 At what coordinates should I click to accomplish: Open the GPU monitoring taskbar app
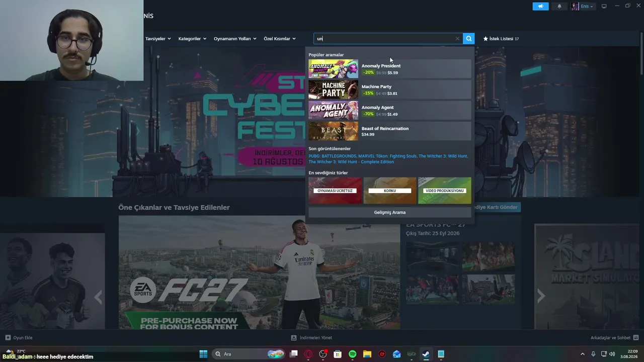pyautogui.click(x=411, y=354)
